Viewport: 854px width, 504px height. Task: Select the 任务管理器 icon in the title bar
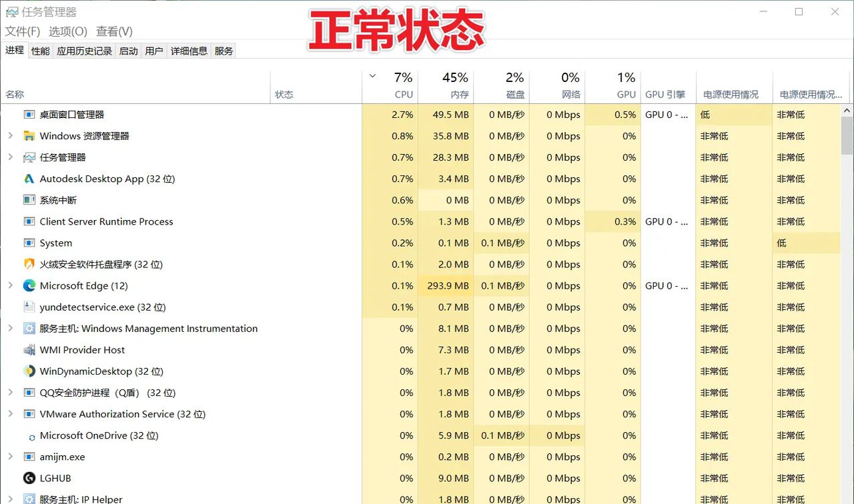coord(11,11)
